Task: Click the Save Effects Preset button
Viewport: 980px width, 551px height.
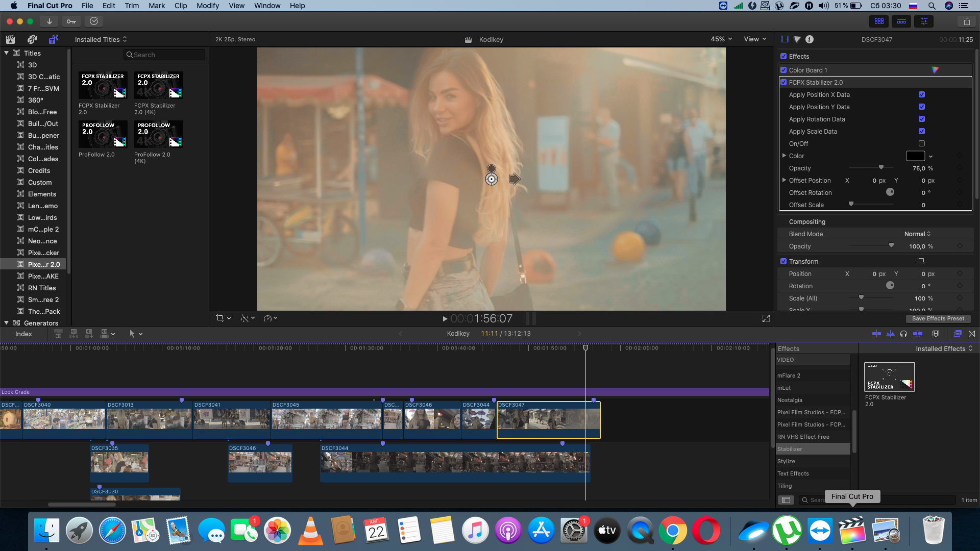Action: [x=938, y=318]
